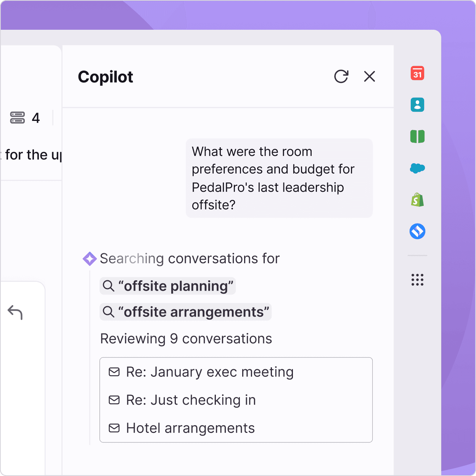The height and width of the screenshot is (476, 476).
Task: Open the green book app icon
Action: pyautogui.click(x=417, y=136)
